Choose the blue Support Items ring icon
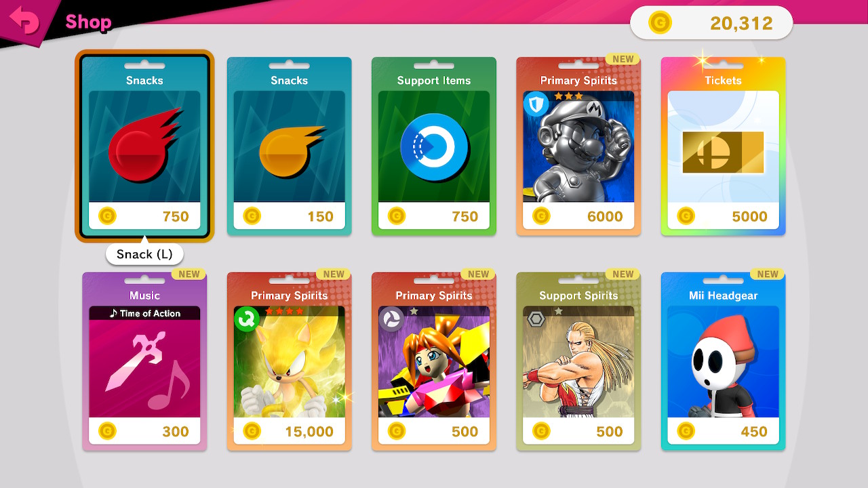This screenshot has height=488, width=868. click(434, 146)
